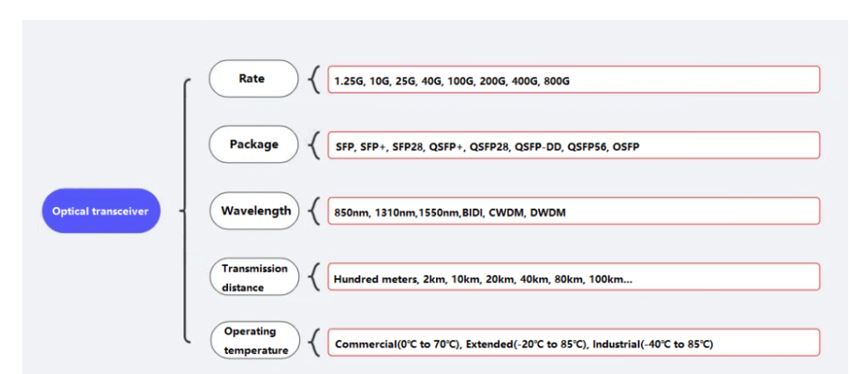Click the DWDM text in the wavelength list

click(547, 212)
